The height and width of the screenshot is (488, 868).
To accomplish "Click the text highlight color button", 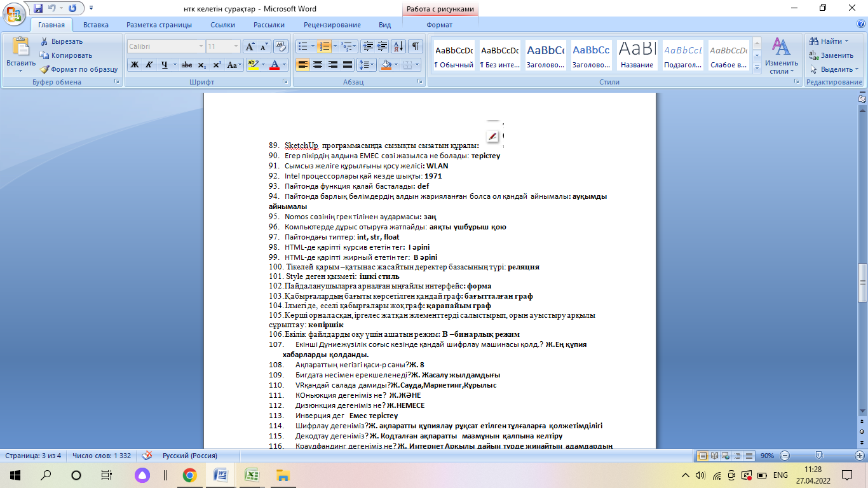I will [x=254, y=65].
